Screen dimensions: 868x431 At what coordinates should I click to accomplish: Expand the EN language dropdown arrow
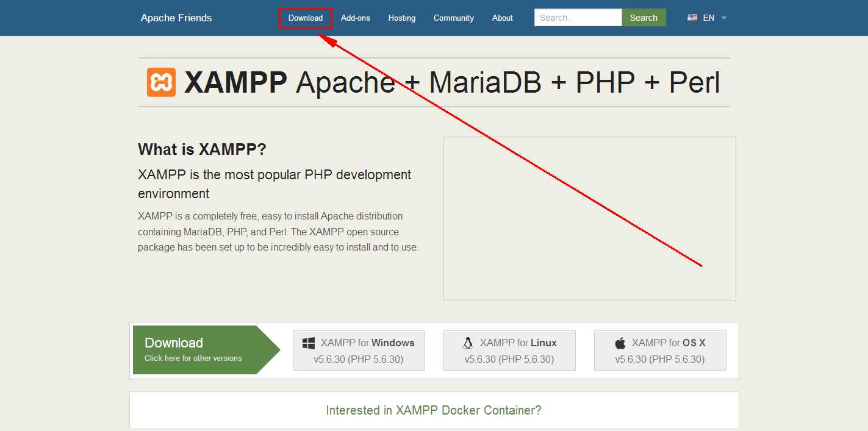point(724,18)
